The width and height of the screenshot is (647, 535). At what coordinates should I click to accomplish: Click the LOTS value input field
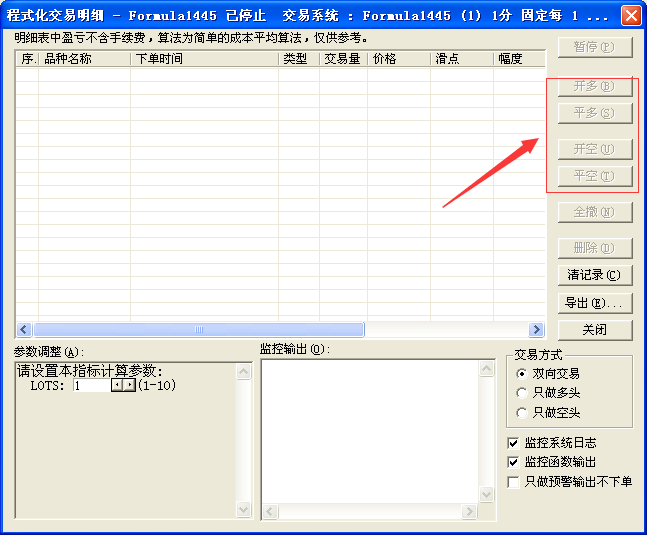(x=92, y=386)
